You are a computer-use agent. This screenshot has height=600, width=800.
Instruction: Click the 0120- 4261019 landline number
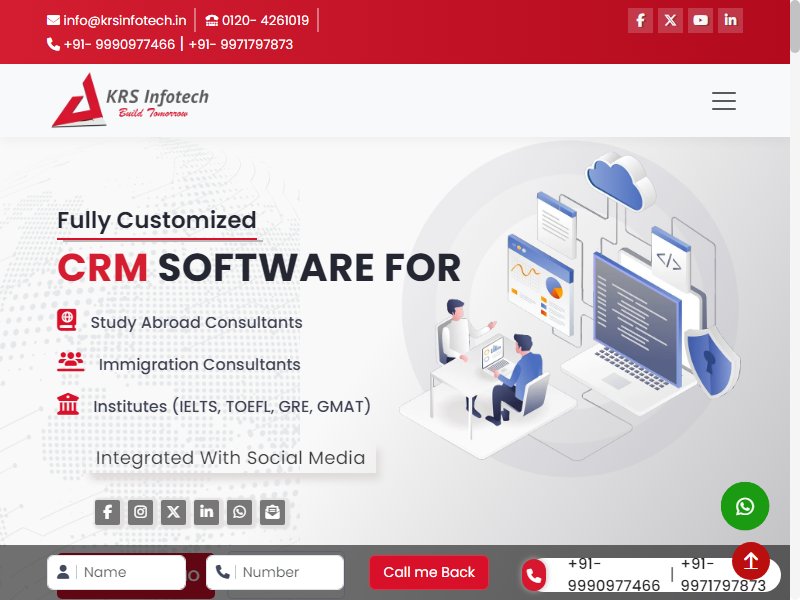click(257, 20)
